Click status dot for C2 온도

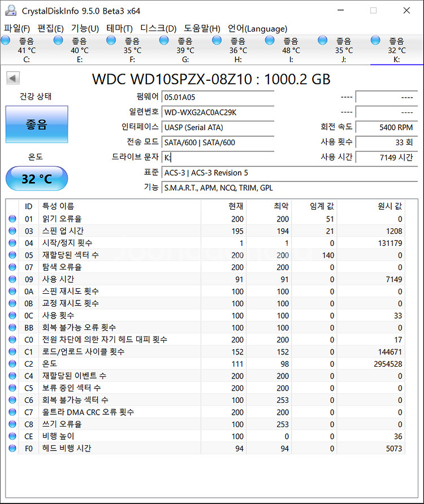pos(12,363)
